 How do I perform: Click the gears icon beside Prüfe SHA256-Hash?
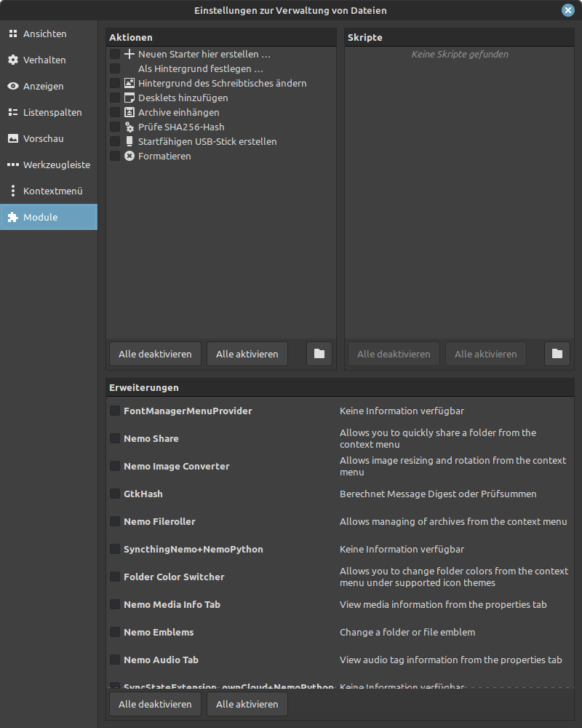(129, 127)
